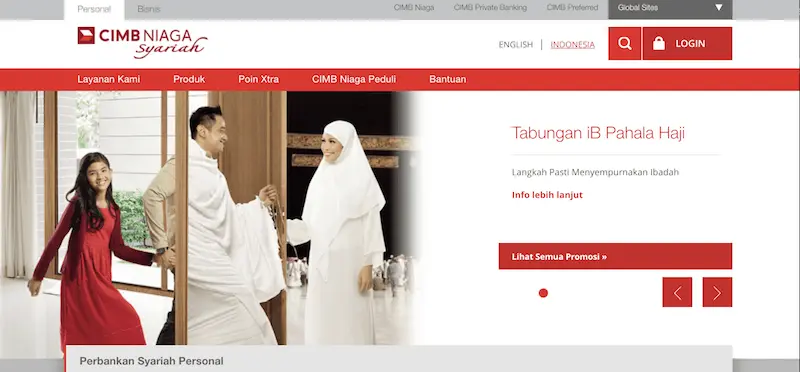Click the CIMB Niaga Syariah logo
Image resolution: width=800 pixels, height=372 pixels.
tap(142, 42)
